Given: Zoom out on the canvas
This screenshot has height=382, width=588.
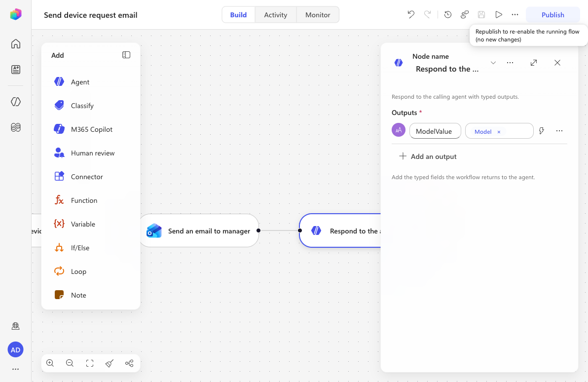Looking at the screenshot, I should (x=70, y=363).
